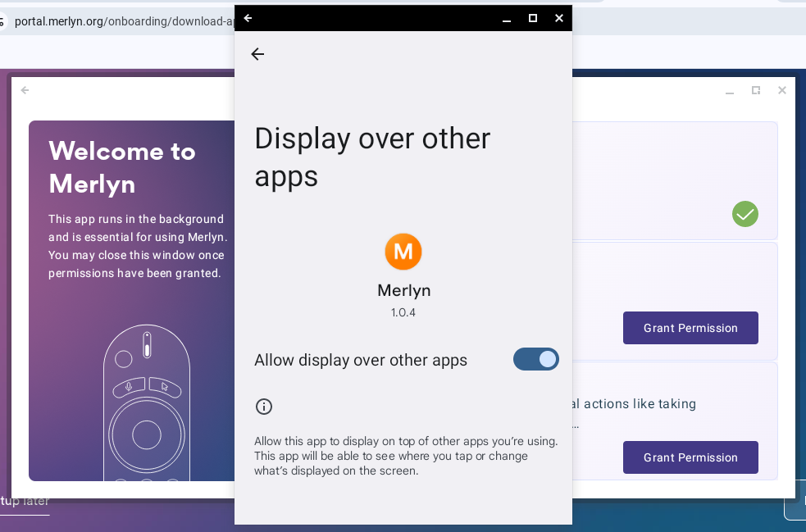The height and width of the screenshot is (532, 806).
Task: Click the site info icon in address bar
Action: 5,21
